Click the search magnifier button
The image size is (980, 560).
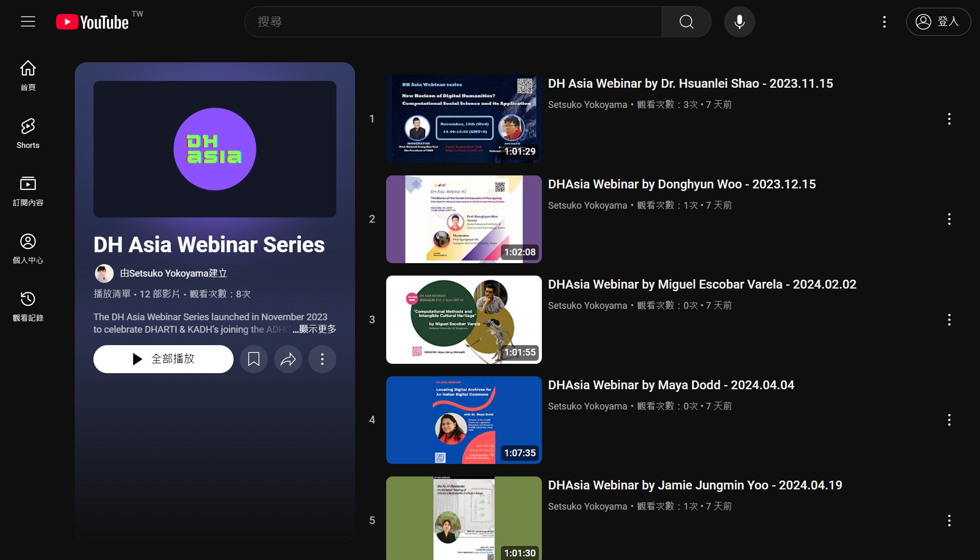[x=686, y=22]
